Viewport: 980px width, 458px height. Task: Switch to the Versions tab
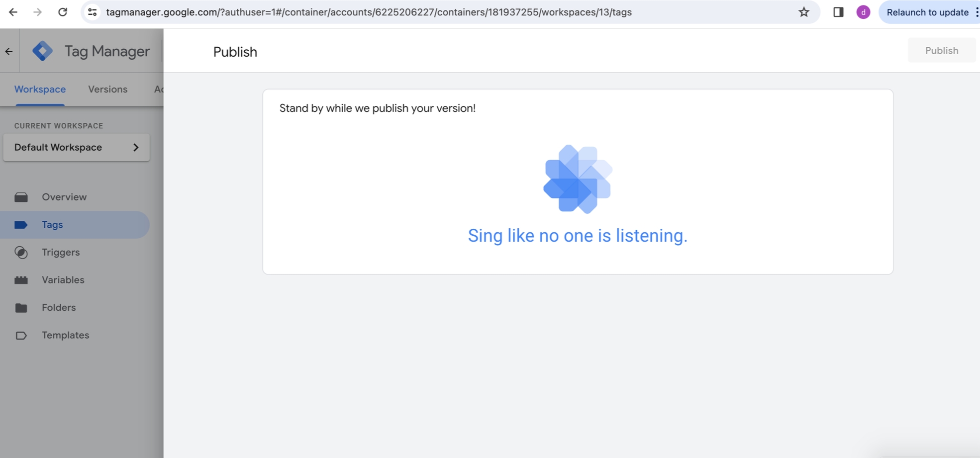click(107, 90)
